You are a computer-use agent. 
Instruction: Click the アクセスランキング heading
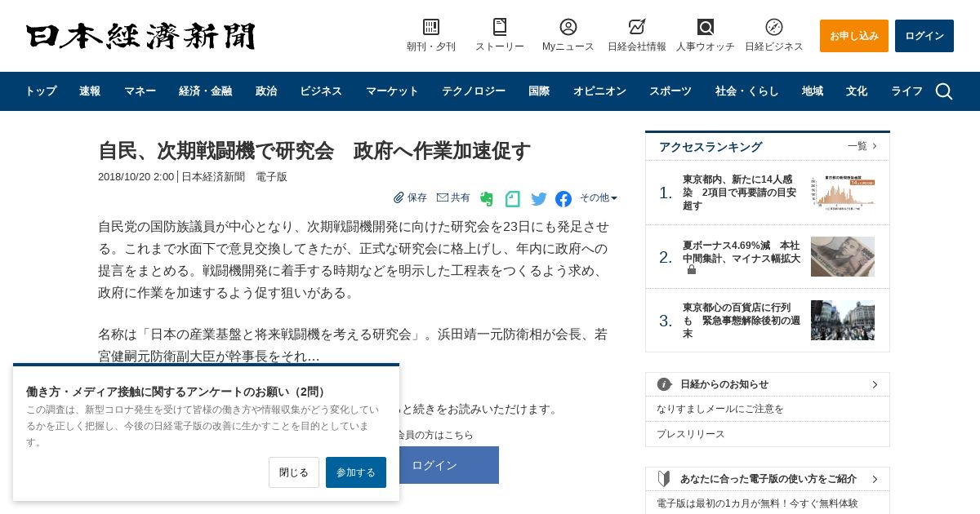710,147
